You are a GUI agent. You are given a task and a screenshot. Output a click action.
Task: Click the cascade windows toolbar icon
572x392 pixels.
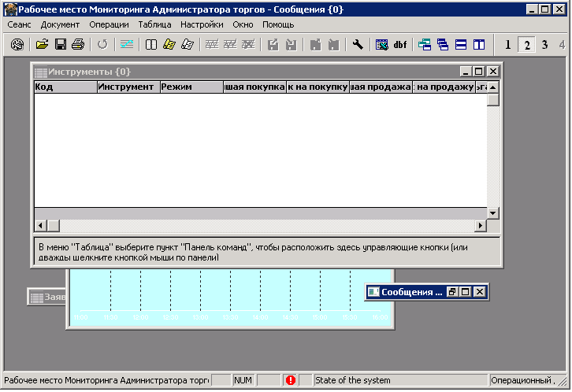pyautogui.click(x=443, y=44)
